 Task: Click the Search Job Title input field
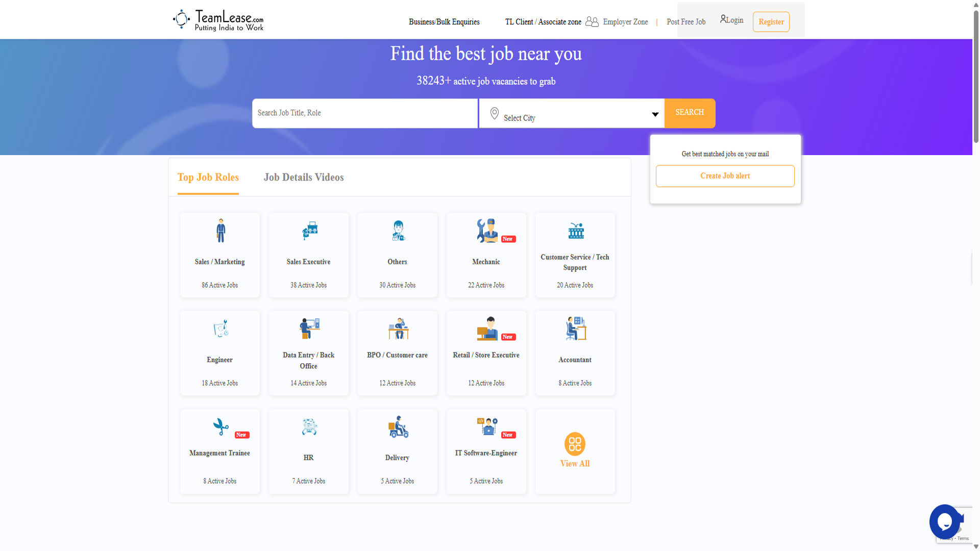(364, 113)
